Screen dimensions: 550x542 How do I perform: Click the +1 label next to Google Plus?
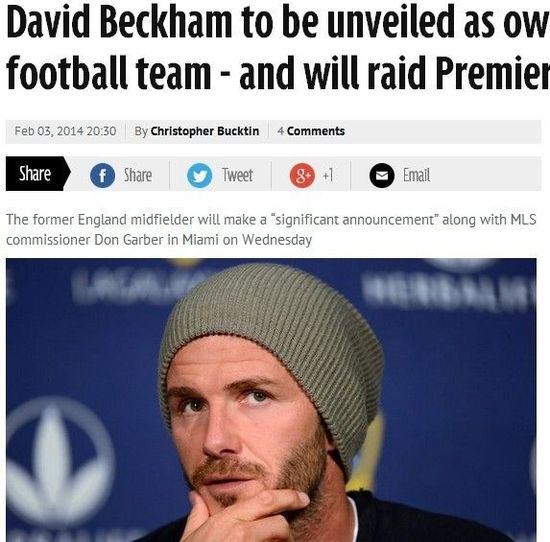tap(328, 175)
